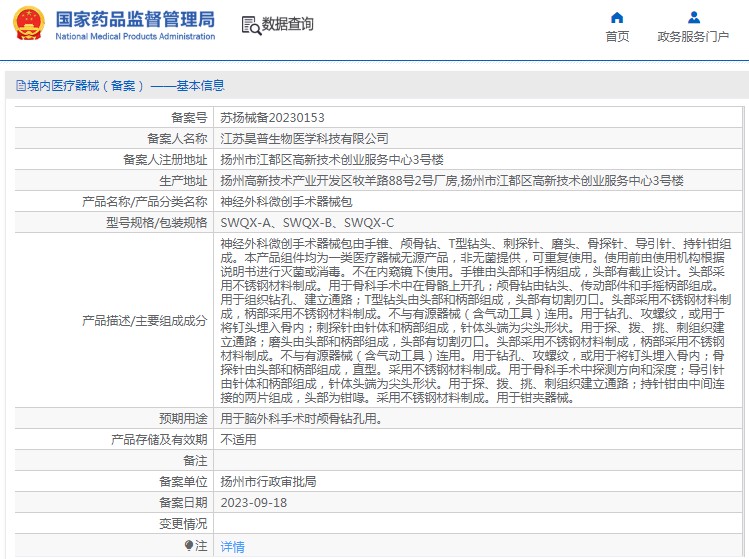Click the 备案人注册地址 label
749x559 pixels.
point(165,160)
